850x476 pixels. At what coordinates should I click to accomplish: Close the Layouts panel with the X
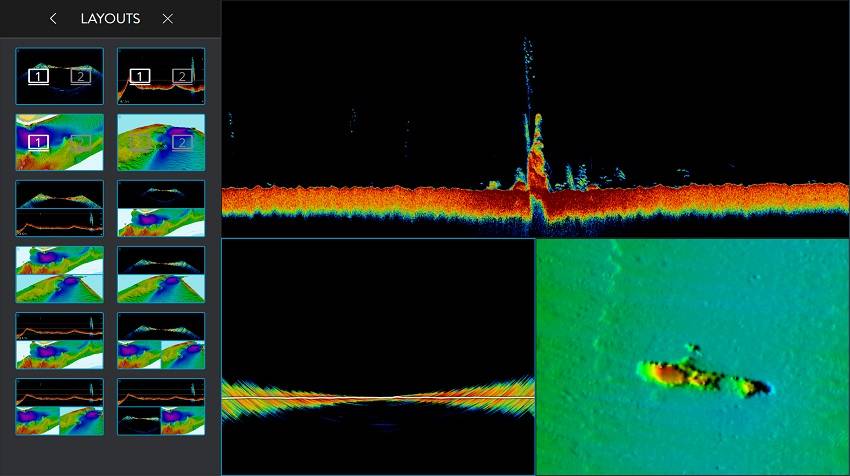click(x=167, y=19)
